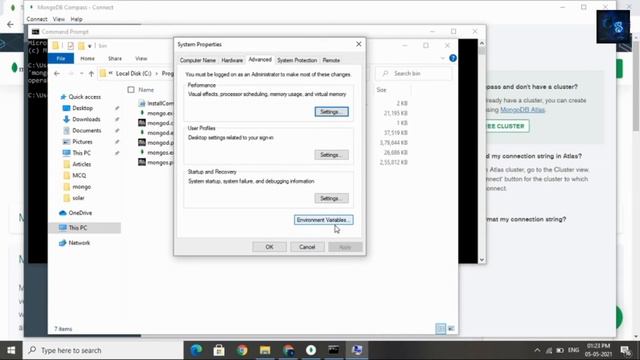The height and width of the screenshot is (360, 640).
Task: Sort files by Name column header
Action: (146, 90)
